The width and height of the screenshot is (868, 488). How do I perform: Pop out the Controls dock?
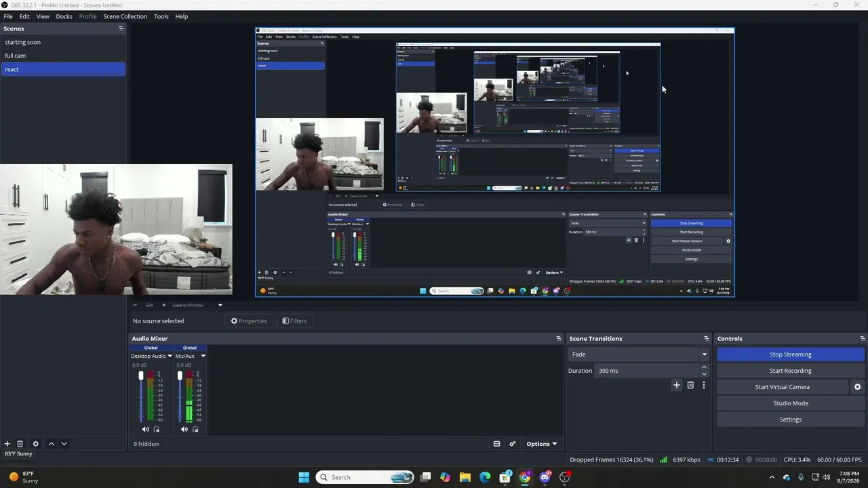coord(862,338)
